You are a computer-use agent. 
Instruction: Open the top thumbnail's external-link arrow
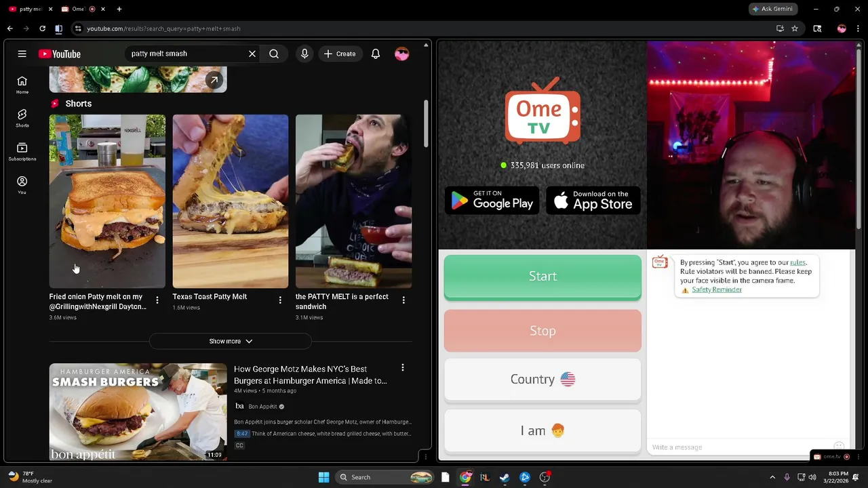[x=214, y=80]
